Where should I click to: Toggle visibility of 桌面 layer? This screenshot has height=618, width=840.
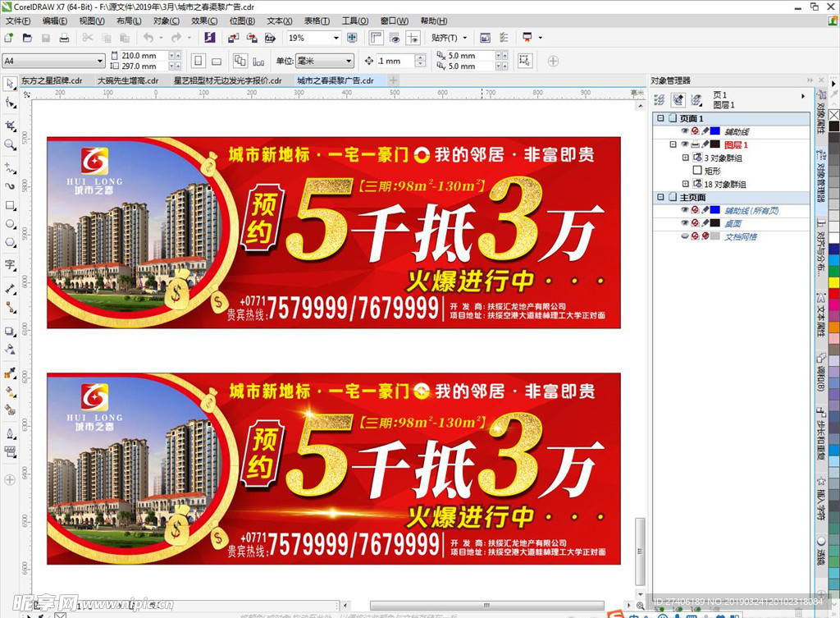[684, 223]
